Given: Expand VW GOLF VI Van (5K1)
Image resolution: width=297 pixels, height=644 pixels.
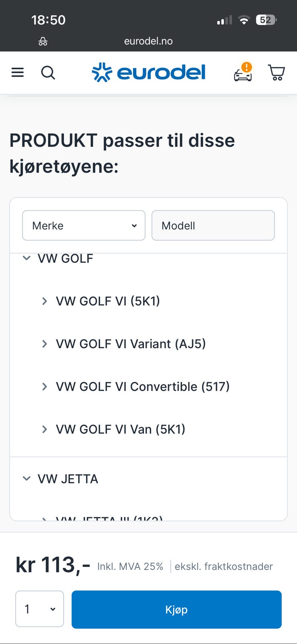Looking at the screenshot, I should pos(45,429).
